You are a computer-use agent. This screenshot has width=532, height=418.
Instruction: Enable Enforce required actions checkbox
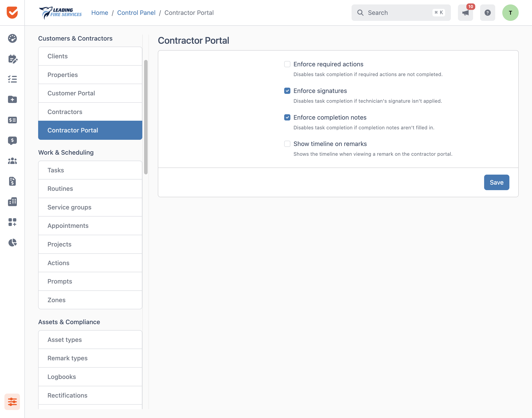click(x=287, y=64)
